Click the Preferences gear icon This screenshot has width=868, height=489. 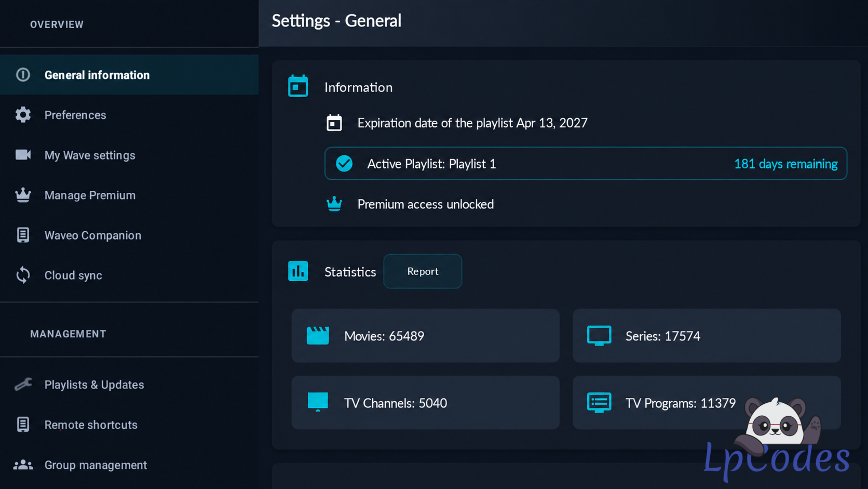pyautogui.click(x=23, y=115)
